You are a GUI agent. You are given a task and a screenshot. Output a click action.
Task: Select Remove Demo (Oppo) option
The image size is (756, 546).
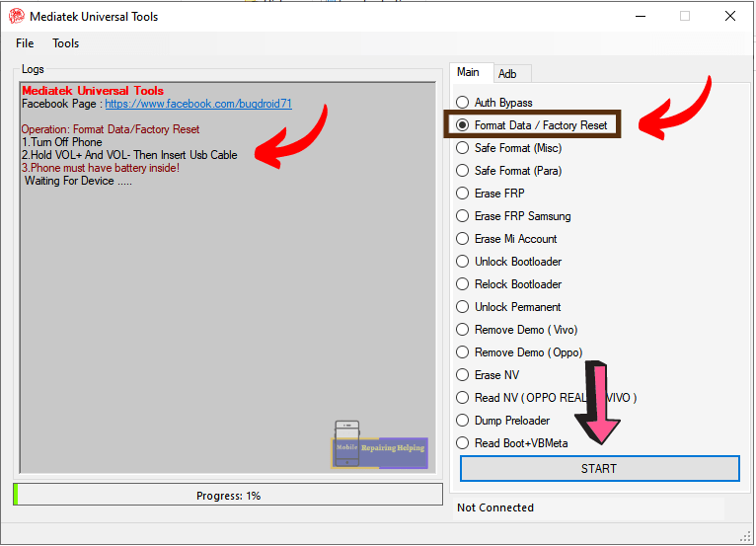[519, 352]
